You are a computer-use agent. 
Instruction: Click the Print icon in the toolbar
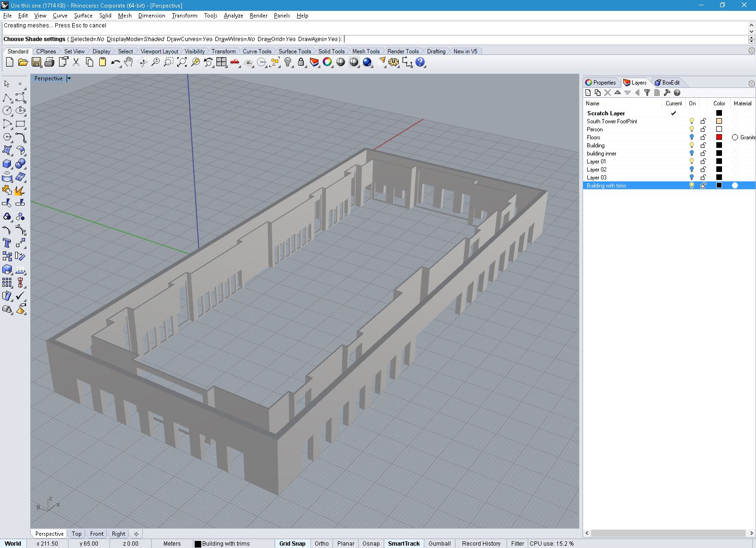coord(49,62)
